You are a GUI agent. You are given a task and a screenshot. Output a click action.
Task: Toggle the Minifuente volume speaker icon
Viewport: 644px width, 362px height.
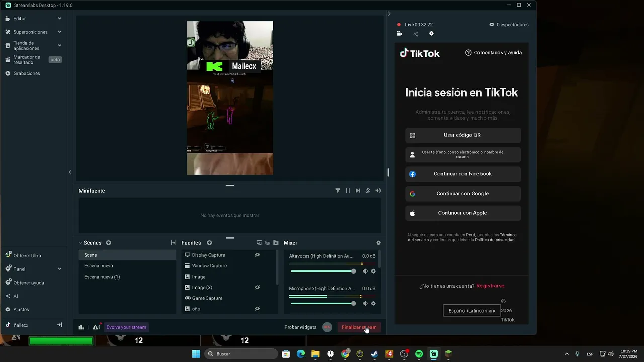point(378,191)
